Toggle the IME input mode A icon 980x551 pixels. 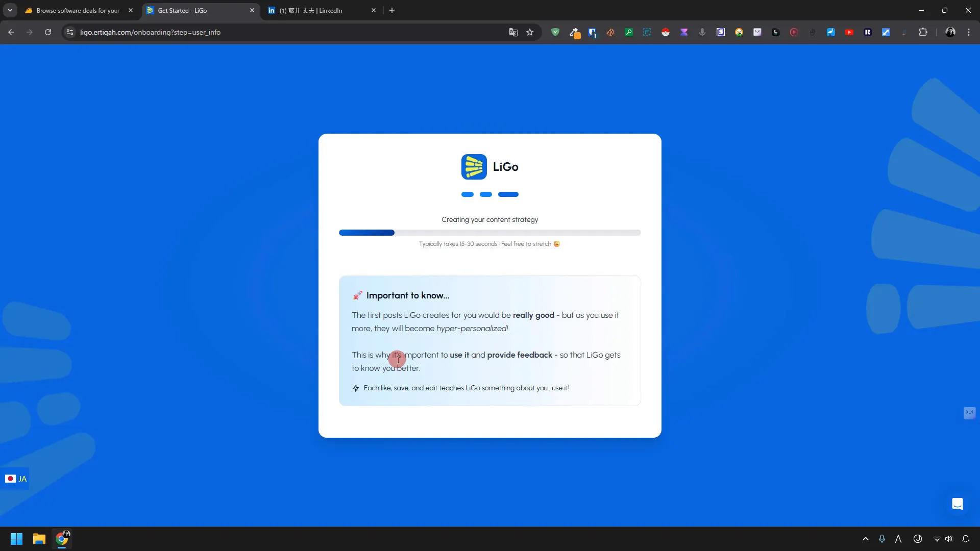tap(898, 539)
